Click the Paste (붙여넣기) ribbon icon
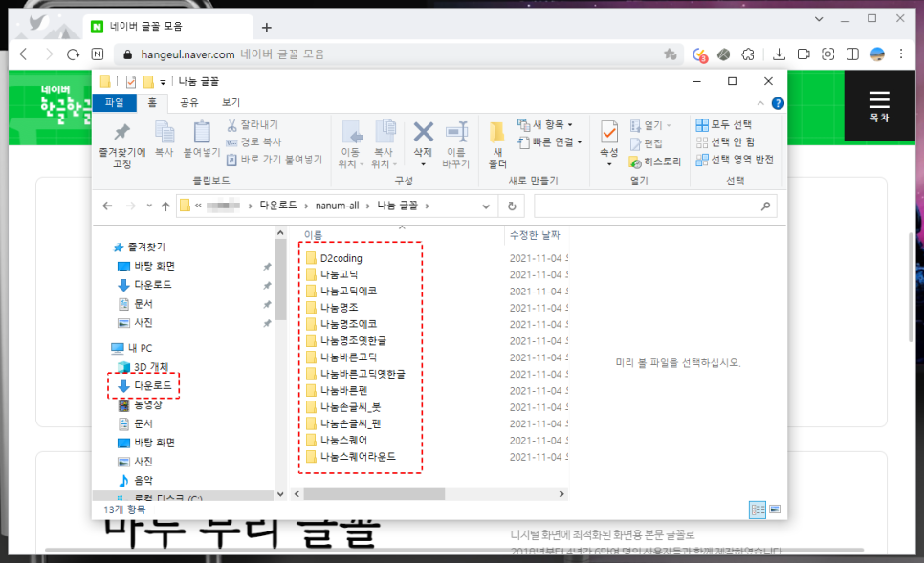 [202, 132]
